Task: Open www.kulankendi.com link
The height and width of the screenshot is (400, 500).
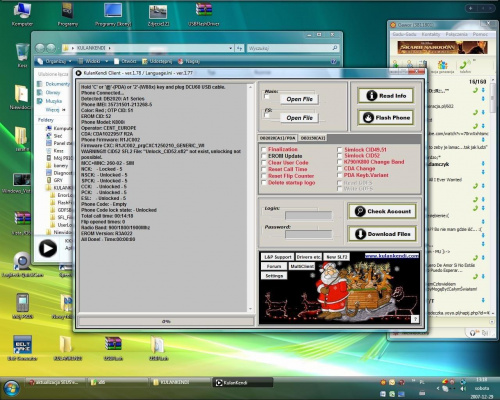Action: tap(392, 256)
